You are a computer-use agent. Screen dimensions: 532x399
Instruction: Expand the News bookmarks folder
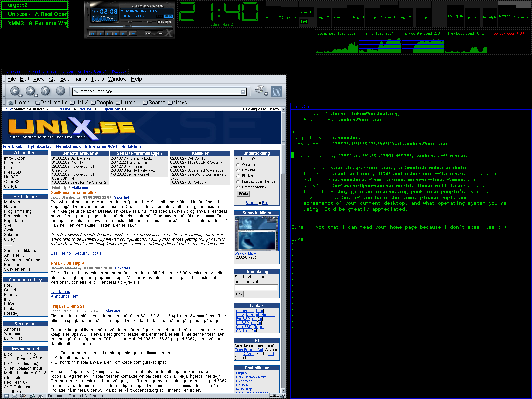(x=177, y=103)
